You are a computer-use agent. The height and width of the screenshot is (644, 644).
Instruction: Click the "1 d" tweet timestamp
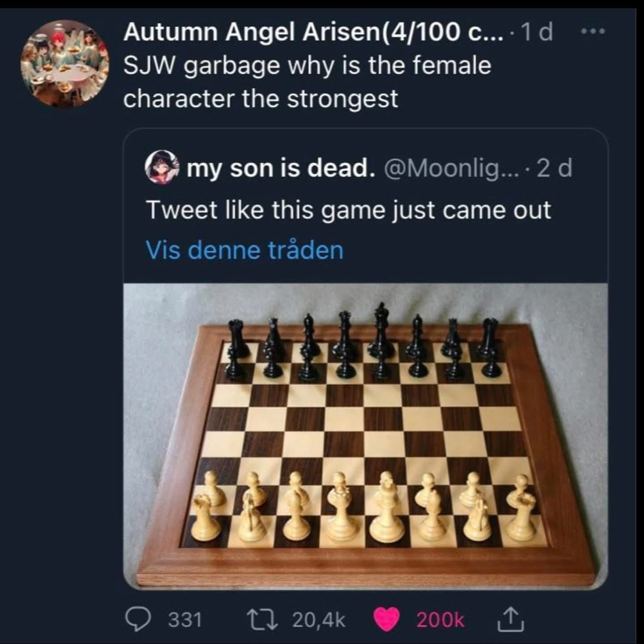537,32
